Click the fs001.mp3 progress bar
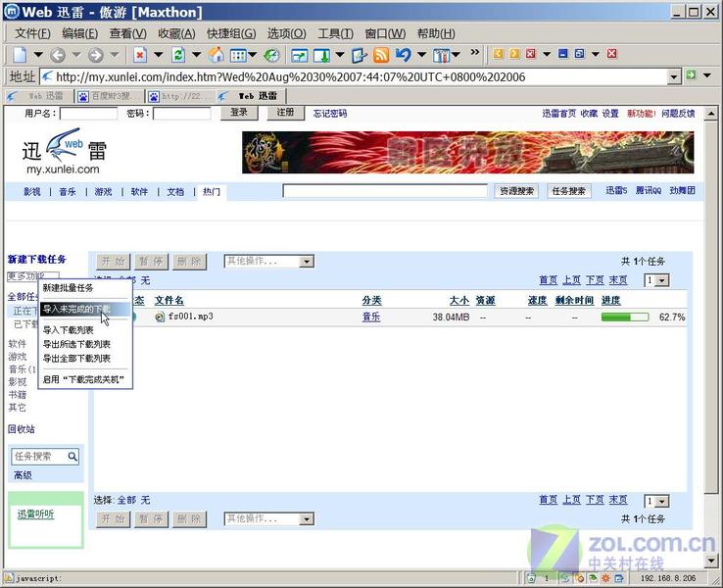This screenshot has height=588, width=723. point(625,317)
